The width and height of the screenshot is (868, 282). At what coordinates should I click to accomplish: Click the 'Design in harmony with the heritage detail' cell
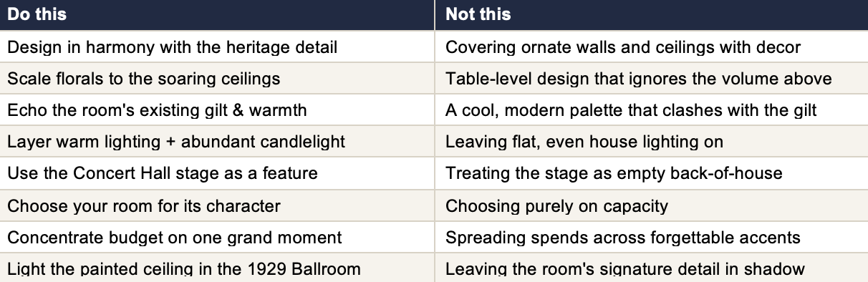pos(217,47)
